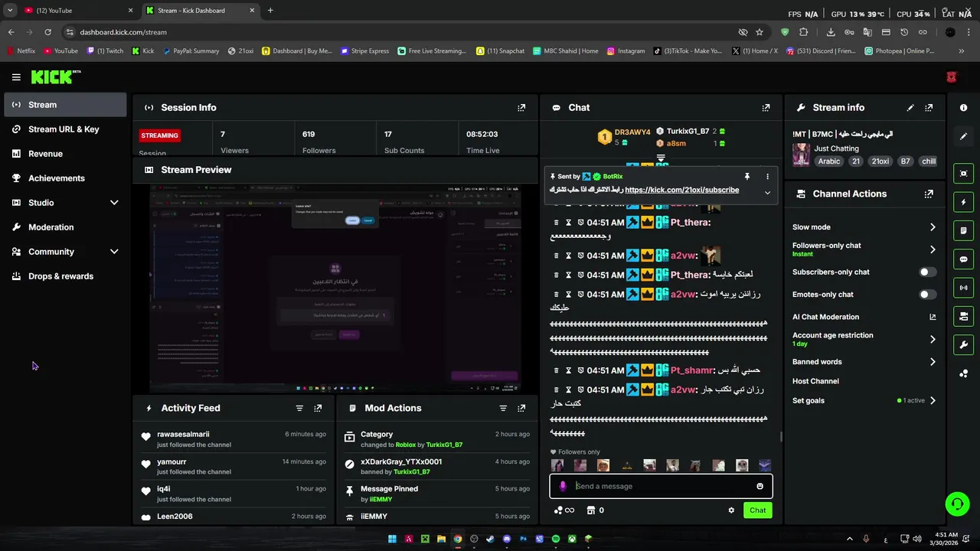Click Host Channel action
This screenshot has width=980, height=551.
pos(815,381)
